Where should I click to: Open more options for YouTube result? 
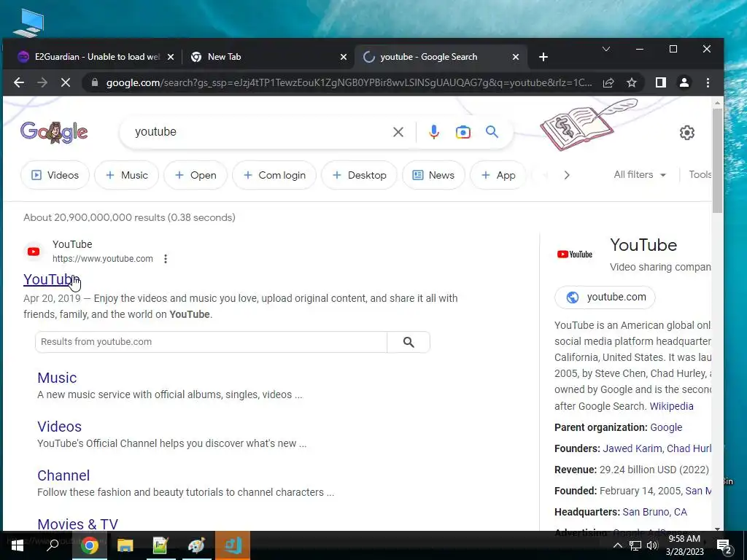click(166, 259)
